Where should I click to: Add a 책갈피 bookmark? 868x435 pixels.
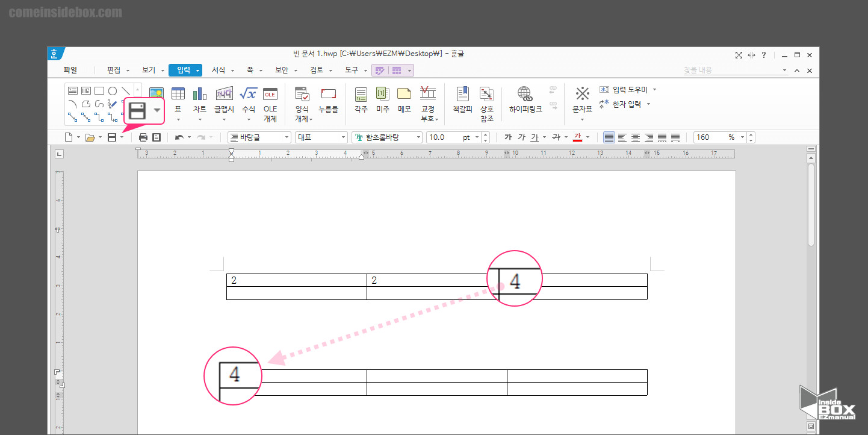[462, 100]
